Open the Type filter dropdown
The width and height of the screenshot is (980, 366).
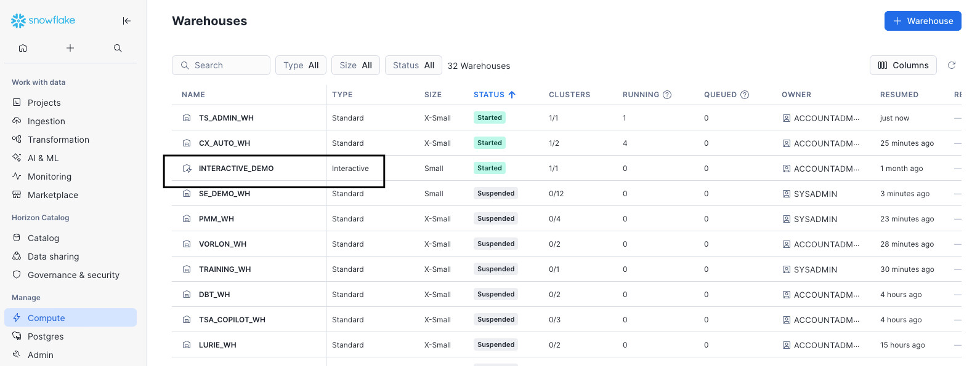pyautogui.click(x=301, y=65)
